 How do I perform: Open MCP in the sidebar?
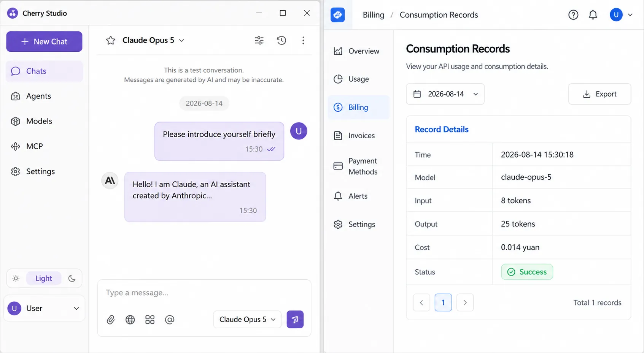(x=44, y=146)
